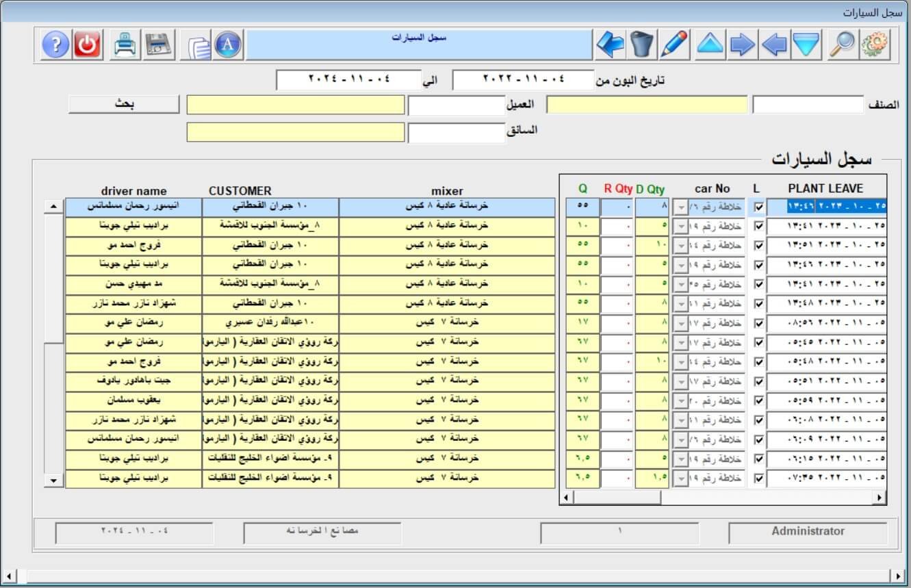Edit the record with the pencil icon
This screenshot has width=911, height=588.
[674, 45]
